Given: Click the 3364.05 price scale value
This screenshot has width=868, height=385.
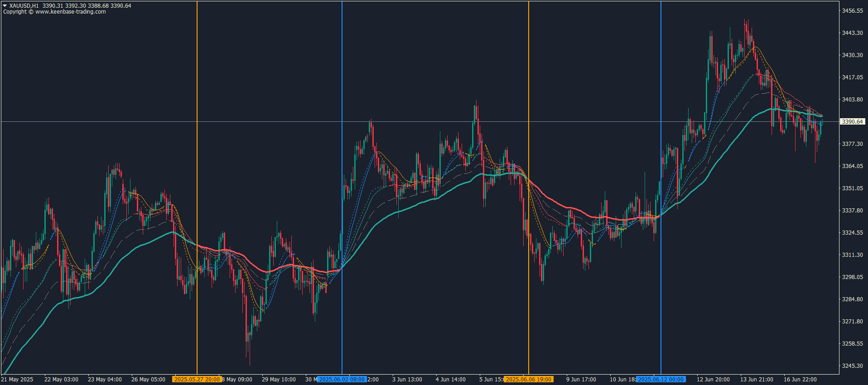Looking at the screenshot, I should [x=853, y=166].
